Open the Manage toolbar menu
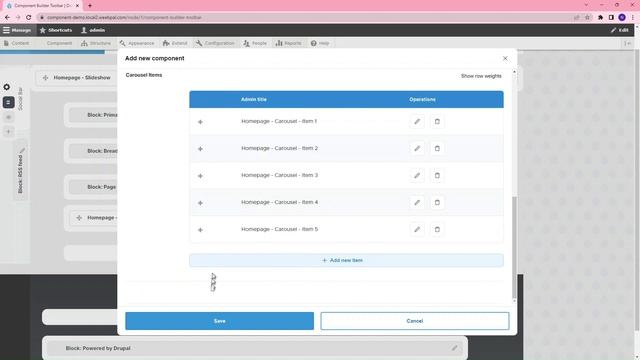Image resolution: width=640 pixels, height=360 pixels. pos(17,30)
